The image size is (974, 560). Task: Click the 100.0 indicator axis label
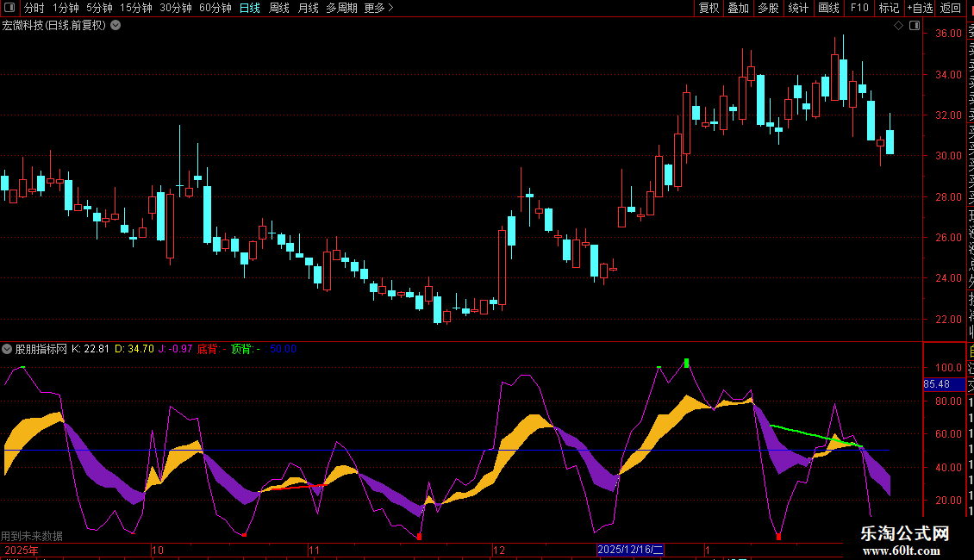948,368
